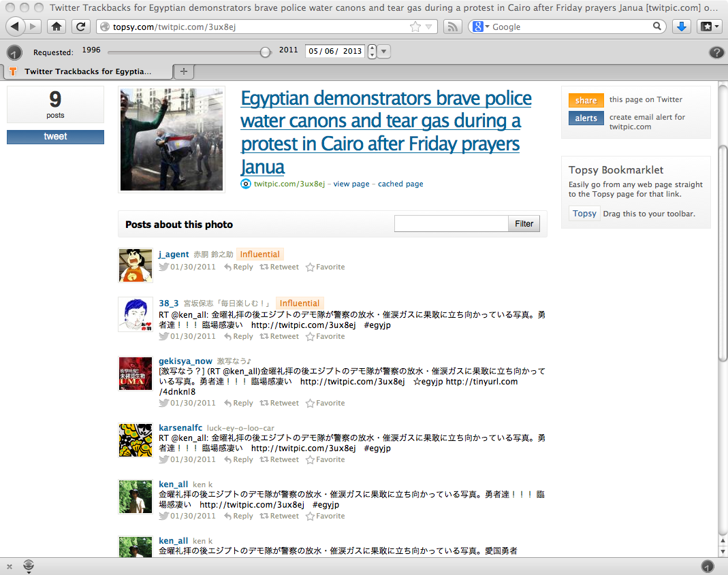Image resolution: width=728 pixels, height=575 pixels.
Task: Reply to 38_3's post
Action: [x=238, y=336]
